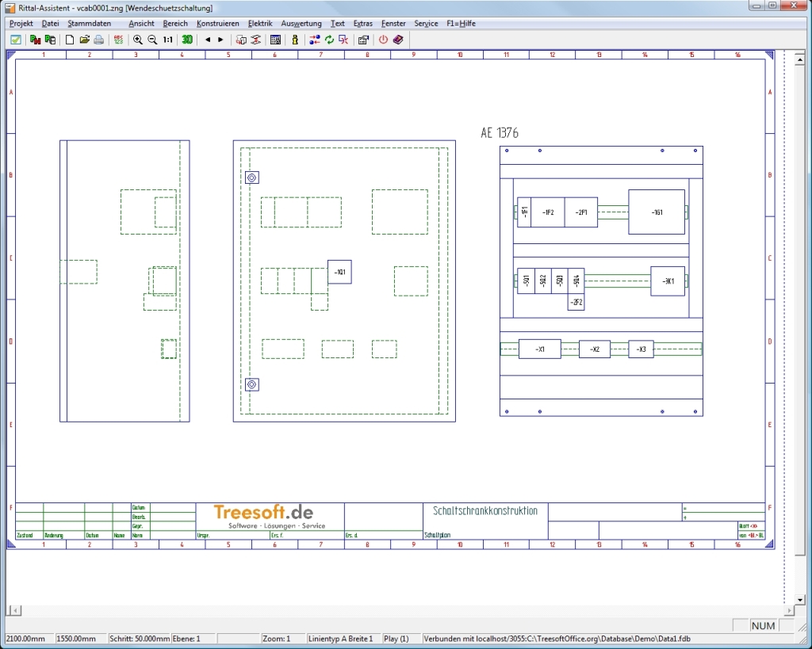Open a file with the folder icon
The image size is (812, 649).
[x=84, y=39]
